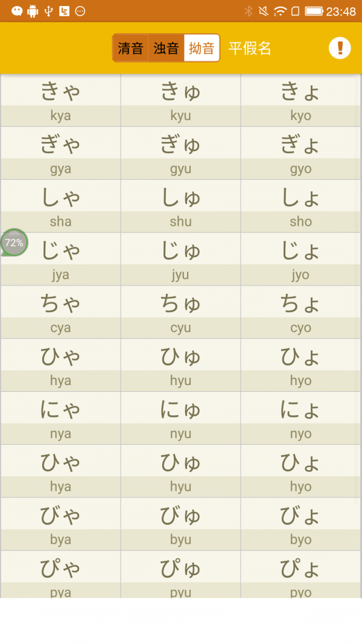The image size is (362, 644).
Task: Tap the ちゃ cya cell
Action: 60,313
